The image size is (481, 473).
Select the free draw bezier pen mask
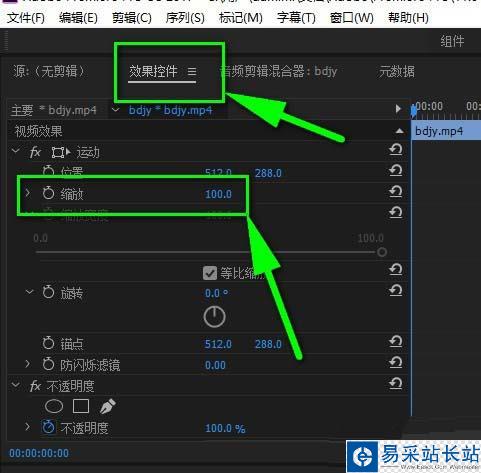coord(107,406)
